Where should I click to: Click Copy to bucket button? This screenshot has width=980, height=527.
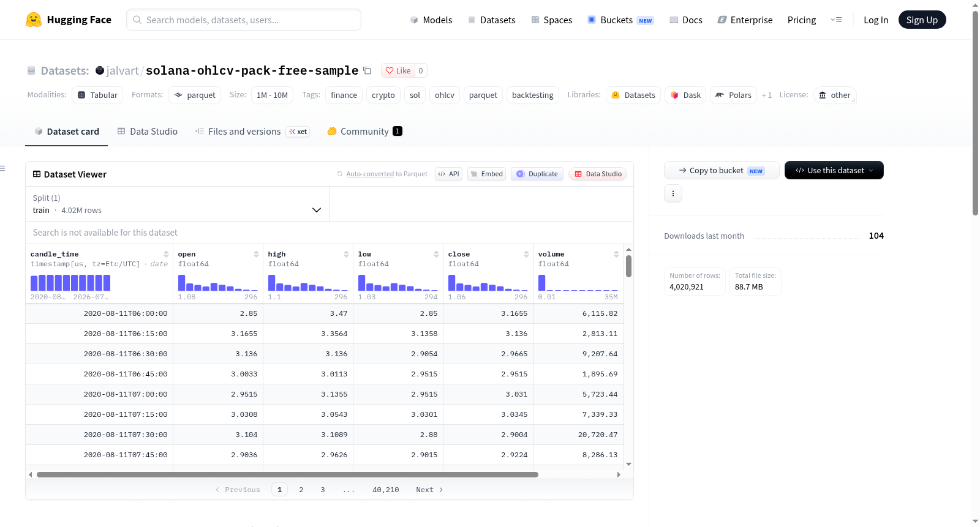(722, 170)
